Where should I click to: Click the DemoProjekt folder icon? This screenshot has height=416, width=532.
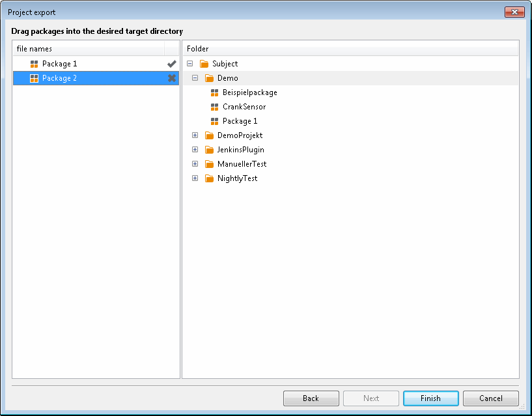click(x=209, y=135)
